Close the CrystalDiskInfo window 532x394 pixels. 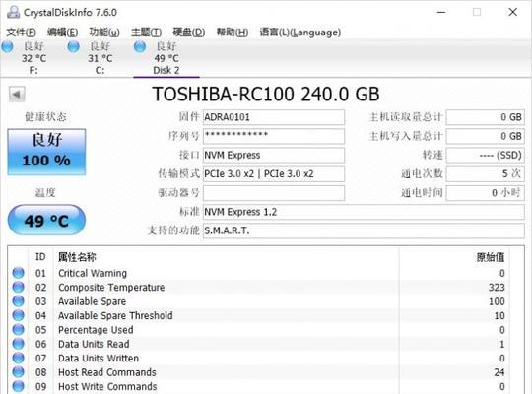click(513, 12)
